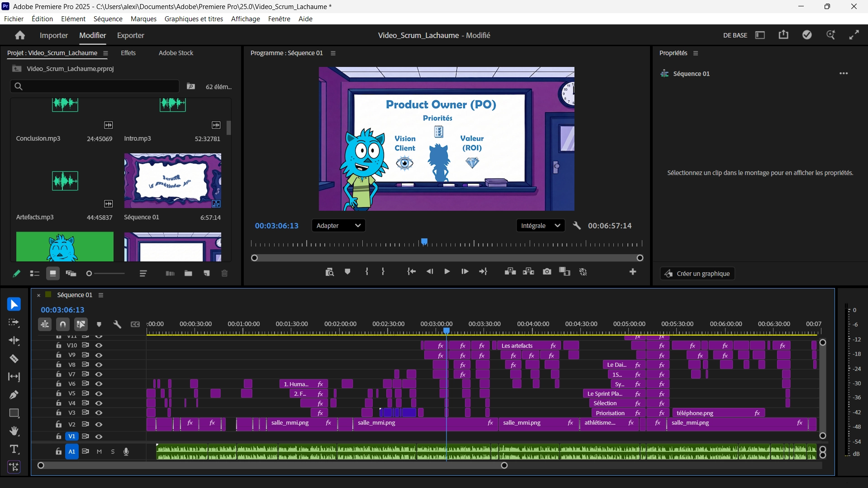Viewport: 868px width, 488px height.
Task: Open the Graphiques et titres menu
Action: pyautogui.click(x=193, y=19)
